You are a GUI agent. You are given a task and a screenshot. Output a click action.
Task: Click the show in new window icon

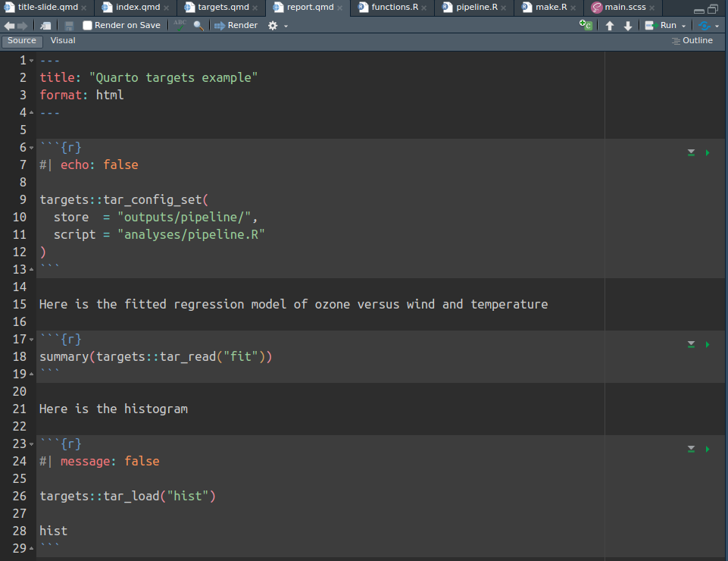(46, 25)
